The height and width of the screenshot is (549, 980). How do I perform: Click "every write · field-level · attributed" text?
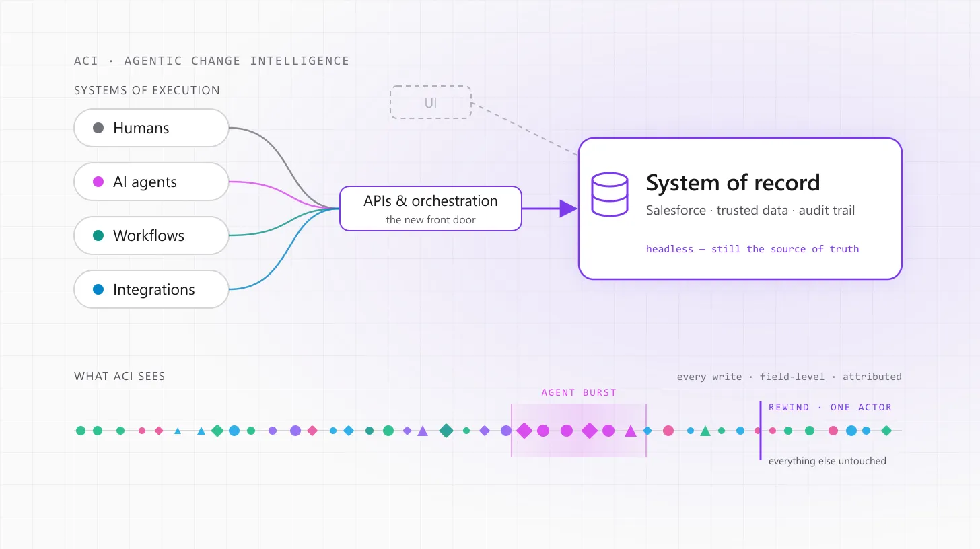(790, 377)
